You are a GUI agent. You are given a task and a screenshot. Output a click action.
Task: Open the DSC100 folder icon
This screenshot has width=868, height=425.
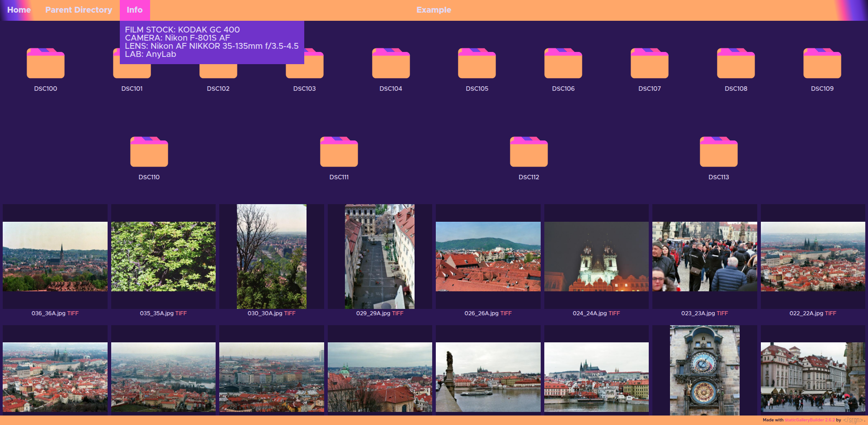(45, 64)
